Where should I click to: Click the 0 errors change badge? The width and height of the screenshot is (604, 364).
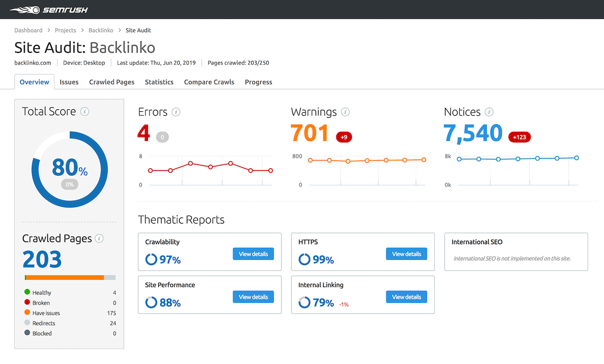pyautogui.click(x=162, y=136)
